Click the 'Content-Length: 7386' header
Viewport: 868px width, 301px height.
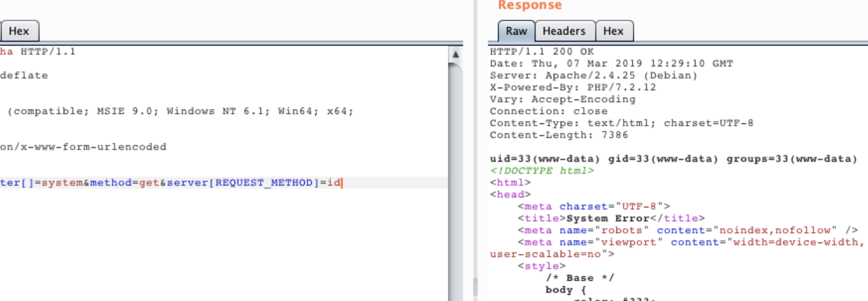tap(559, 135)
